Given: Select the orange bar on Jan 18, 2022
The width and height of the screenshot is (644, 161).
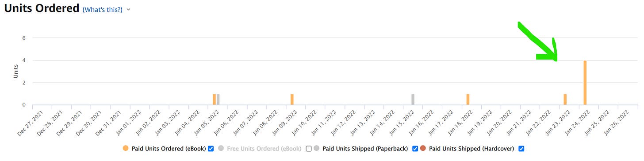Looking at the screenshot, I should tap(468, 100).
